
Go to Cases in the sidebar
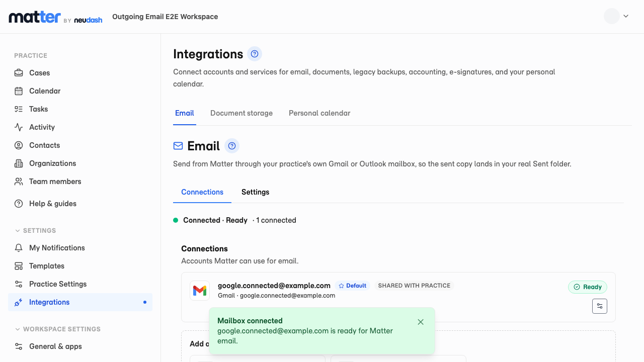pos(80,73)
